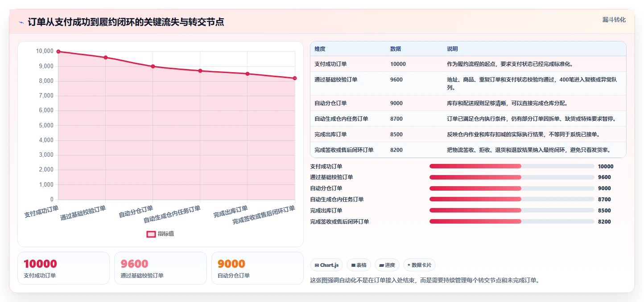Open the 9600 通过基础校验订单 data card

[x=161, y=268]
